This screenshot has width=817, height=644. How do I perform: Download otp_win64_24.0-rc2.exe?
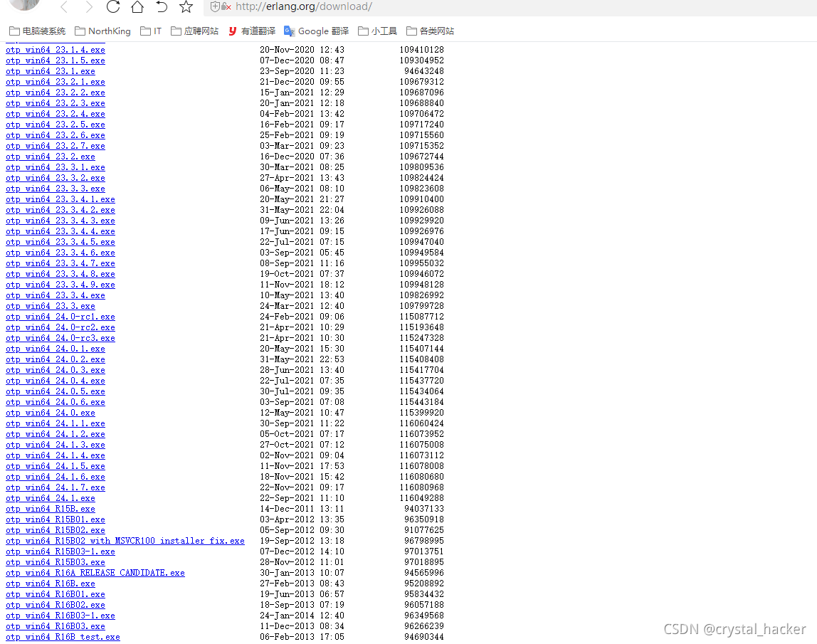point(60,328)
